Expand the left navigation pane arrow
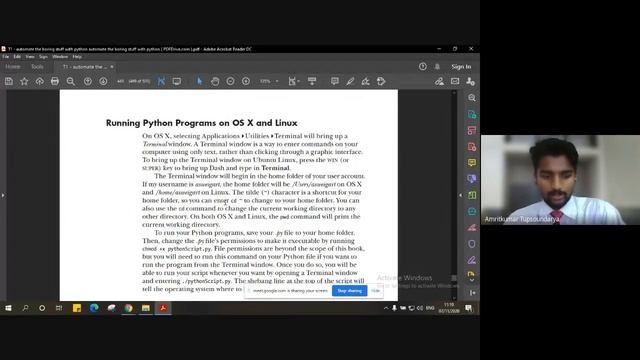Image resolution: width=640 pixels, height=360 pixels. tap(3, 196)
